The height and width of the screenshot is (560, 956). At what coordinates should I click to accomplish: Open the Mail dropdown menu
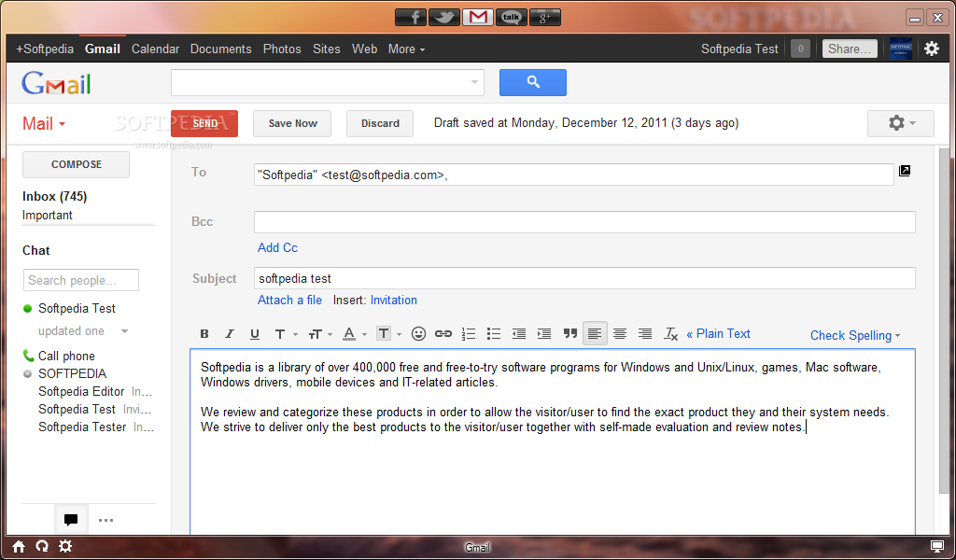click(x=44, y=124)
